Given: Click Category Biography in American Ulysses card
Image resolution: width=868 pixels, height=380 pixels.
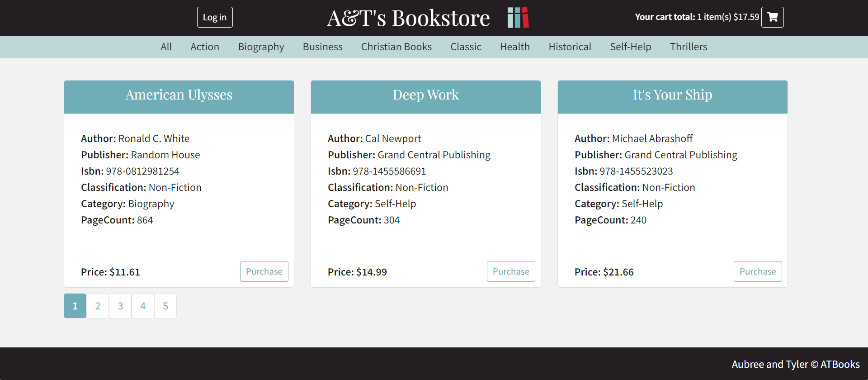Looking at the screenshot, I should point(127,204).
